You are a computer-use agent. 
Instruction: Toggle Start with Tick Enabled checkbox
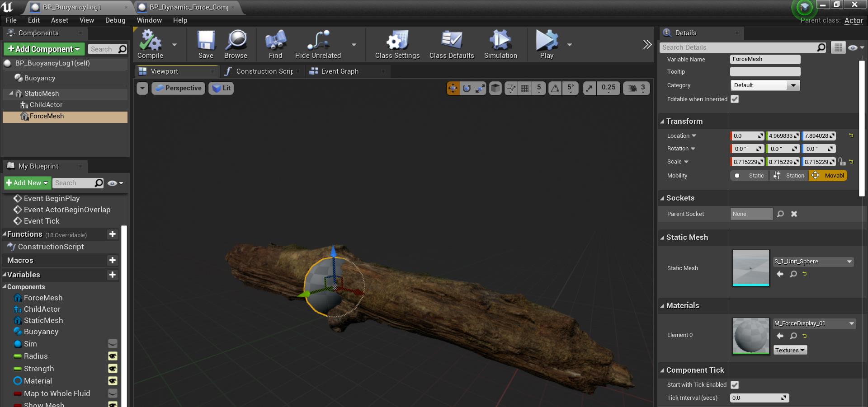coord(735,385)
